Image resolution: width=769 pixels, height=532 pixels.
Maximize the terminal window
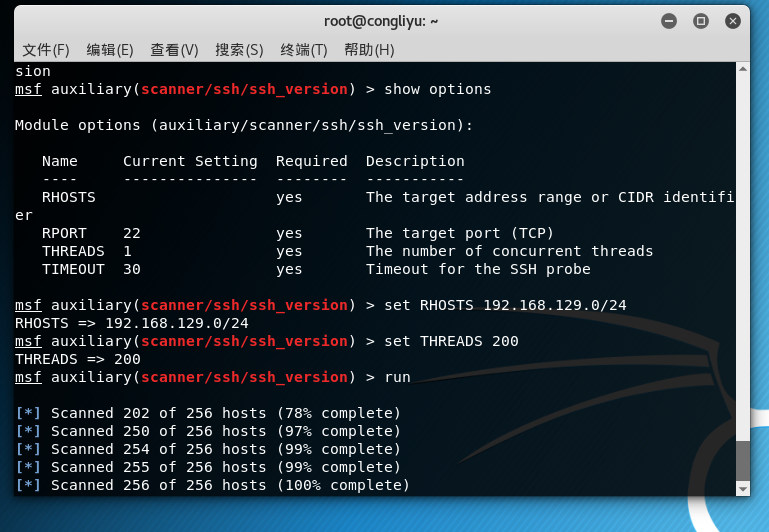coord(700,21)
